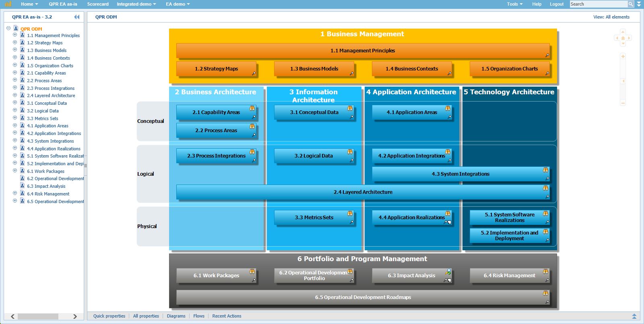Click the QPR logo icon at top left

click(x=8, y=4)
